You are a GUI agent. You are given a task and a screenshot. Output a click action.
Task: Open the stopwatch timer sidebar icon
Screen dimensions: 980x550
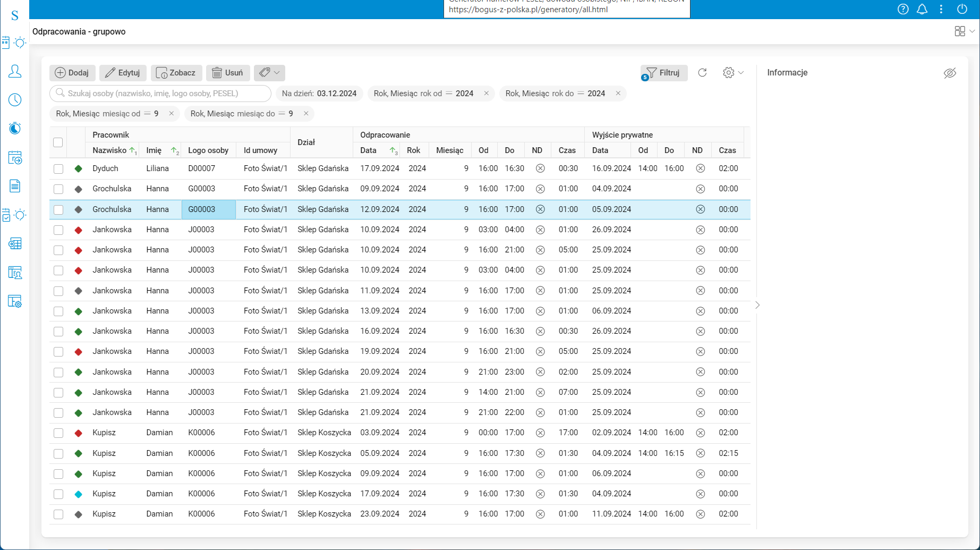[15, 128]
